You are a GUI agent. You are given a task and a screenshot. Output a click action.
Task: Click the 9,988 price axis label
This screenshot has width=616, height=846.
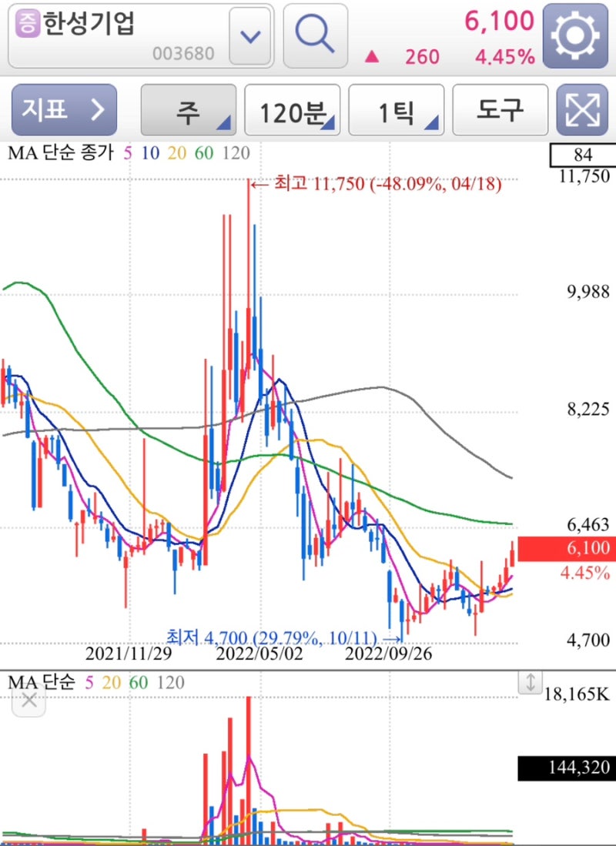point(588,292)
